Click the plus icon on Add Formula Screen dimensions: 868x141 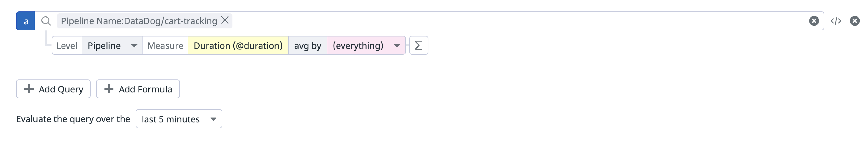point(109,89)
